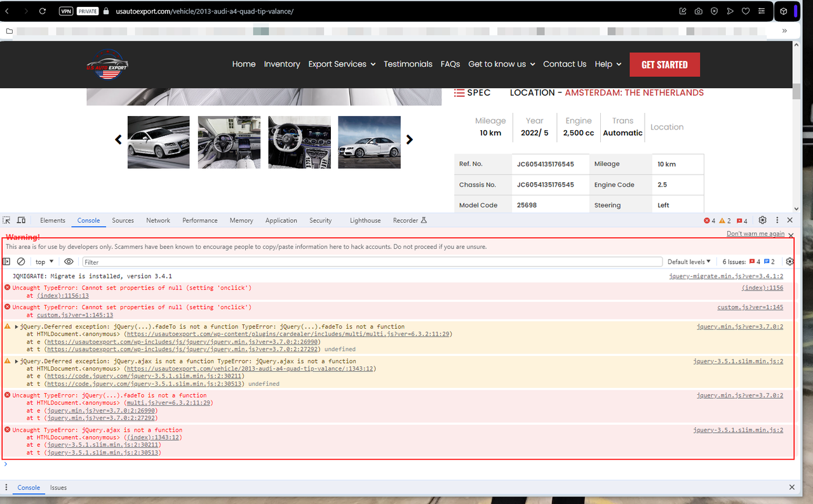The image size is (813, 504).
Task: Select the interior dashboard second thumbnail
Action: click(x=229, y=142)
